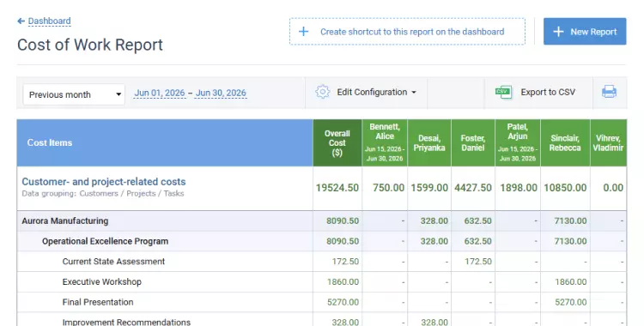Select the Sinclair, Rebecca column header
The width and height of the screenshot is (644, 326).
(x=565, y=143)
